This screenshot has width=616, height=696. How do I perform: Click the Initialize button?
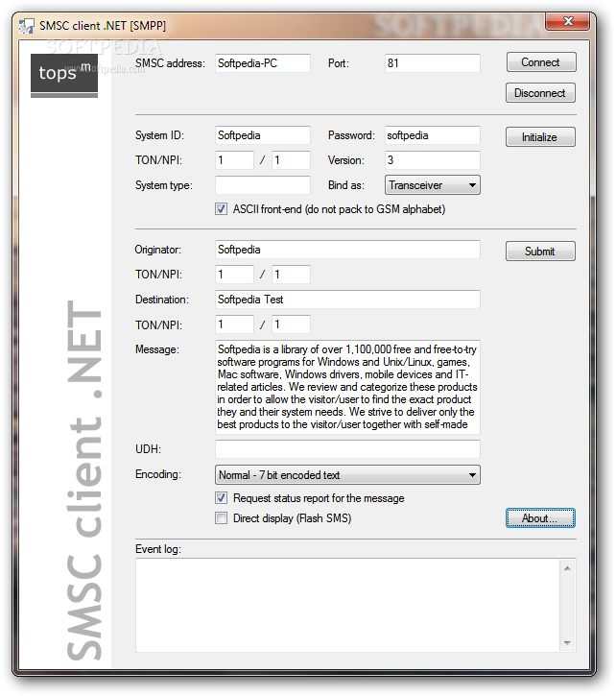click(x=540, y=136)
